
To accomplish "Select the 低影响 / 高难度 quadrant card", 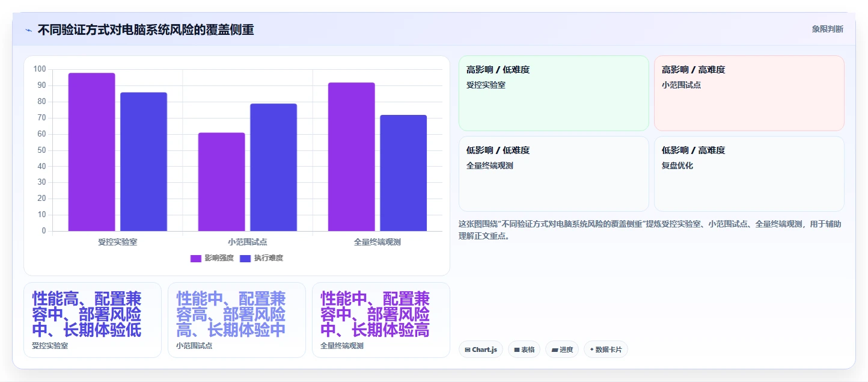I will tap(749, 174).
